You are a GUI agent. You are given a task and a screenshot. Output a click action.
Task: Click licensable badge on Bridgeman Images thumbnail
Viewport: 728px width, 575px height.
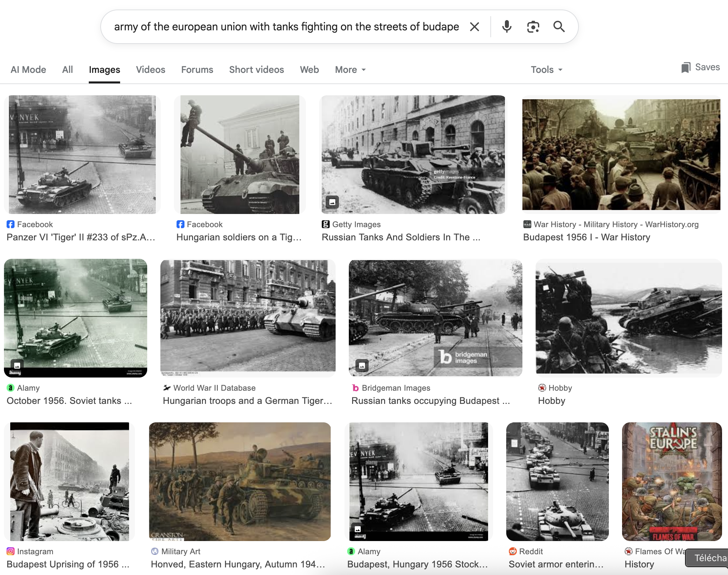pos(362,365)
